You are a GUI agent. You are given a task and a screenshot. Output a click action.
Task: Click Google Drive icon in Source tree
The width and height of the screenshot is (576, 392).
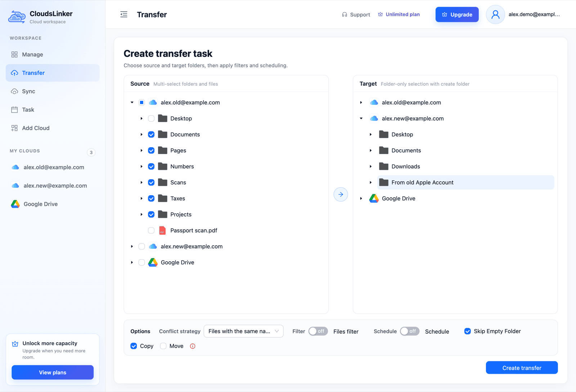pyautogui.click(x=153, y=262)
